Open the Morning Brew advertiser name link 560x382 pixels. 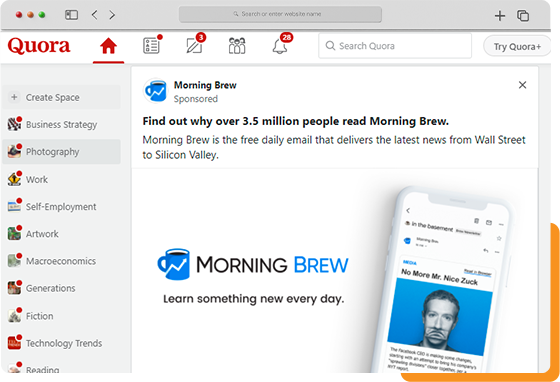pyautogui.click(x=205, y=85)
